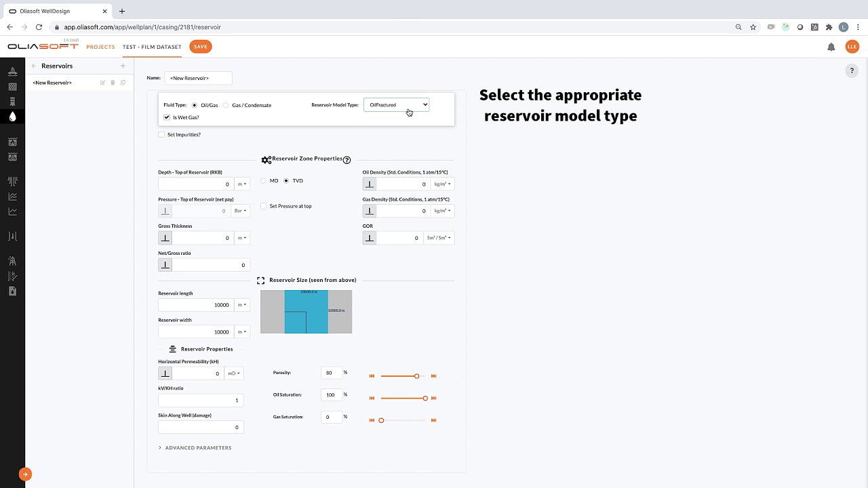
Task: Click the edit pencil icon for <New Reservoir>
Action: (x=102, y=83)
